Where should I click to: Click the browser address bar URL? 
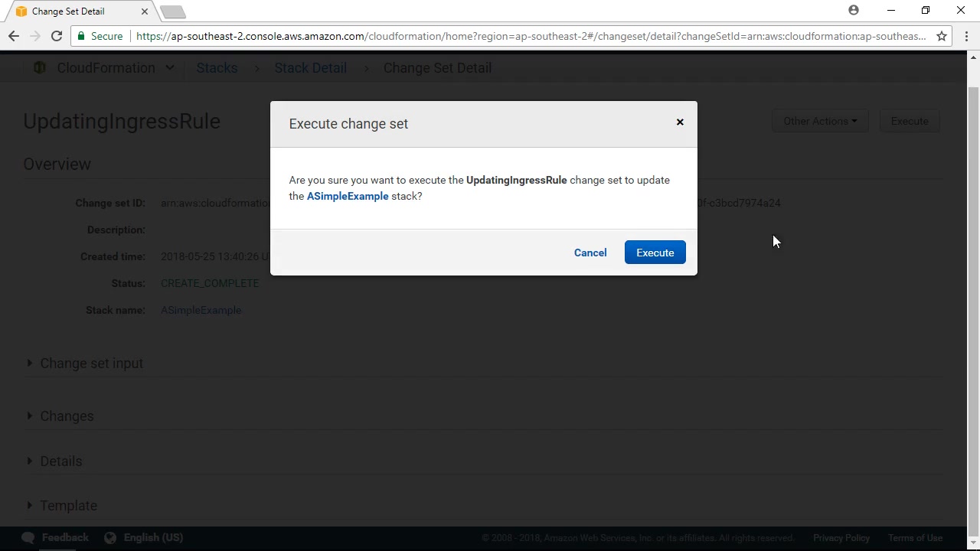pyautogui.click(x=531, y=36)
